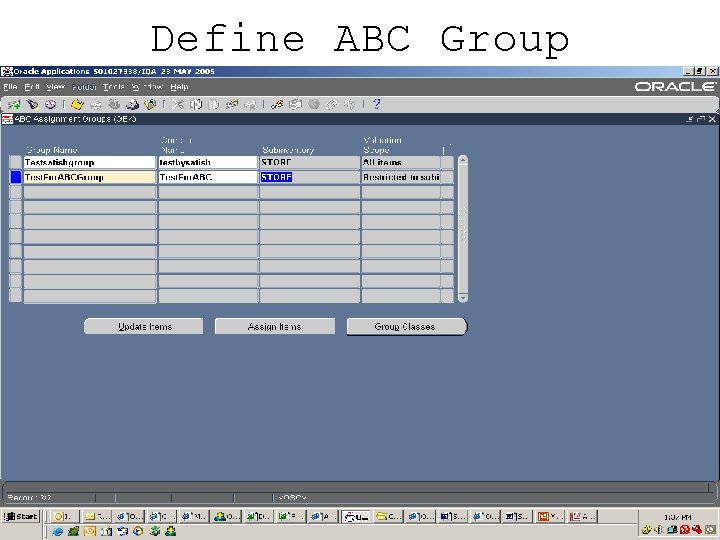
Task: Click the taskbar clock
Action: (677, 517)
